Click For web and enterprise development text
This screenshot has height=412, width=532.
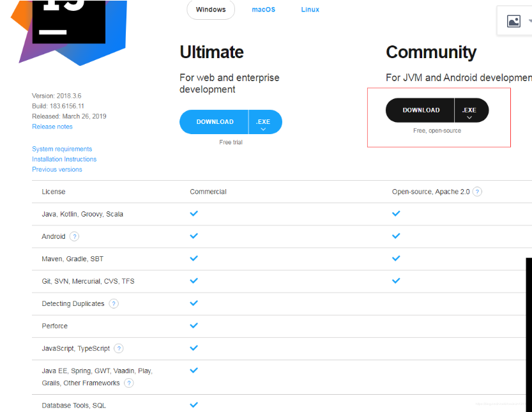click(229, 84)
